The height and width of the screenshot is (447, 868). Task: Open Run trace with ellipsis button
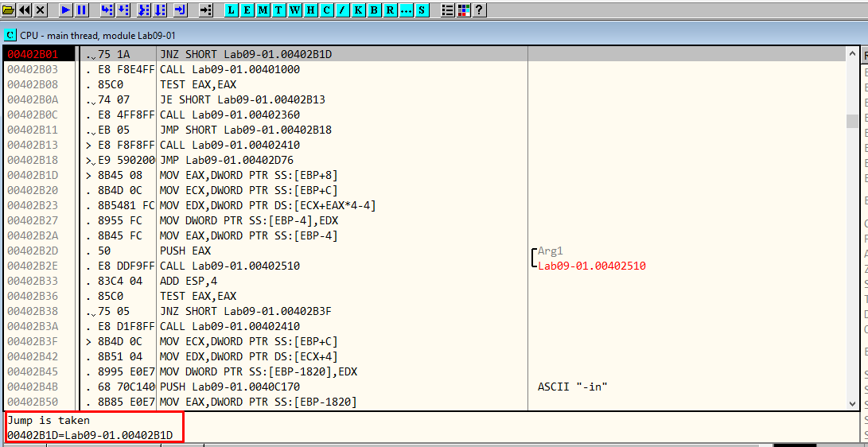pos(407,10)
